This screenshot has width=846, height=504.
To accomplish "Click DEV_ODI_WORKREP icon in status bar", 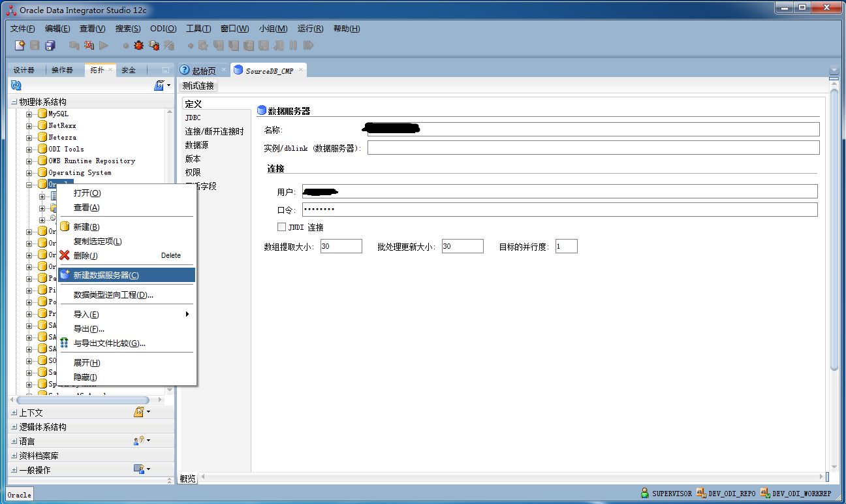I will tap(765, 494).
